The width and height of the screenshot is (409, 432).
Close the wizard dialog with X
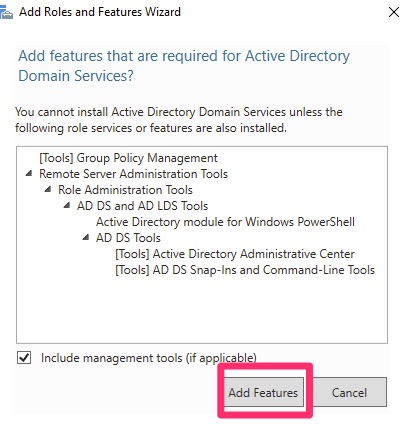[394, 12]
